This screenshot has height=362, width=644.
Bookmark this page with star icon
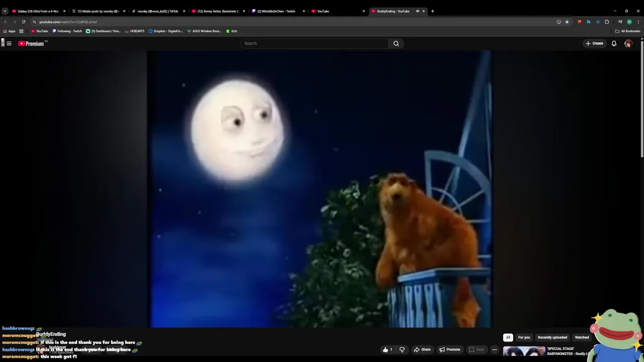pos(567,22)
